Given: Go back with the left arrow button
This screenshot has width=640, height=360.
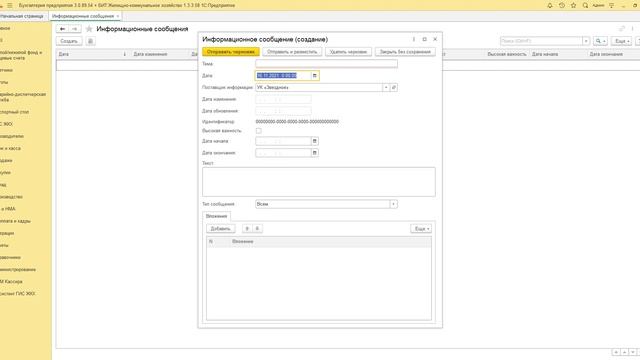Looking at the screenshot, I should tap(62, 29).
